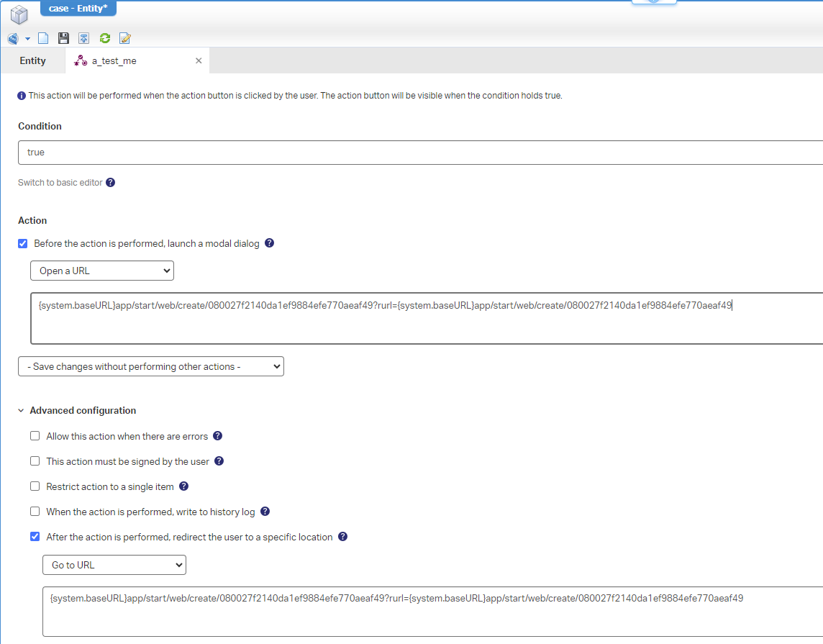Check This action must be signed by user
Viewport: 823px width, 644px height.
(x=35, y=461)
